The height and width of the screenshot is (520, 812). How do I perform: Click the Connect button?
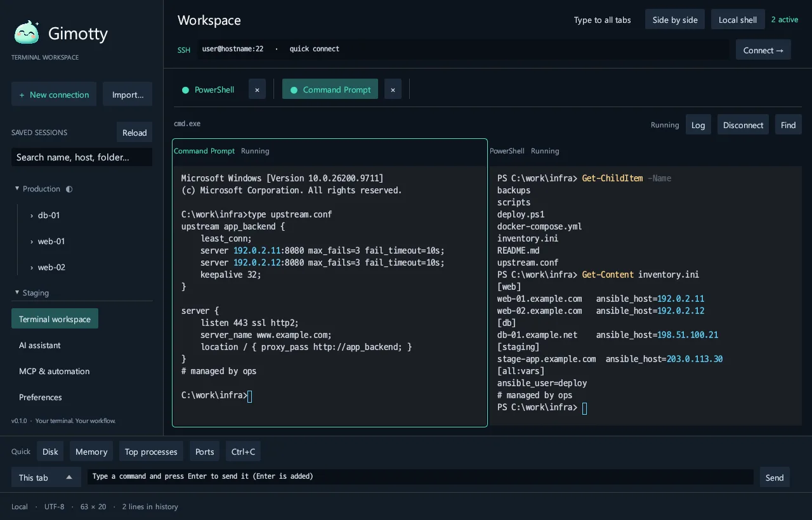pyautogui.click(x=763, y=50)
